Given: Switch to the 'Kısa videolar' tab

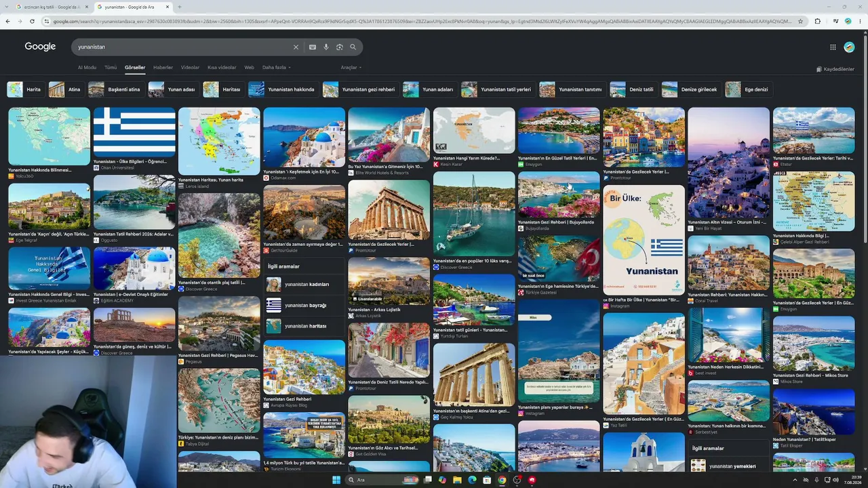Looking at the screenshot, I should tap(222, 68).
